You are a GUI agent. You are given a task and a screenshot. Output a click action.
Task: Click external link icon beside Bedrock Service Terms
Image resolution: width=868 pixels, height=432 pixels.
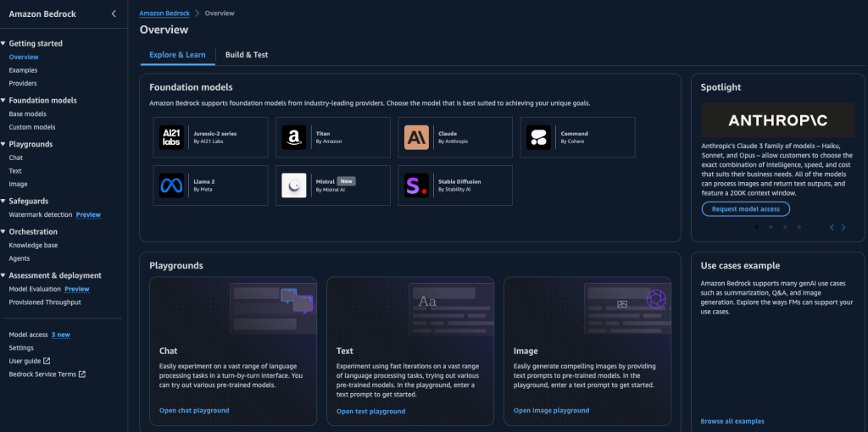(82, 374)
